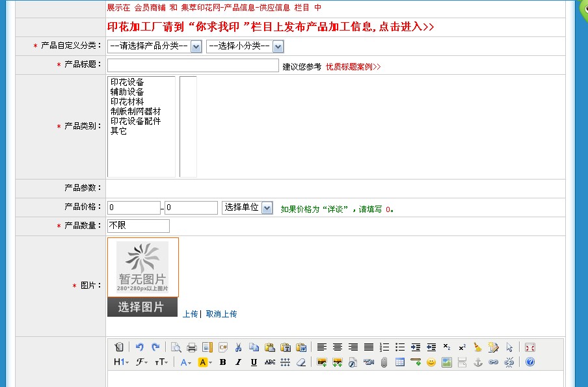Click the print icon in editor
This screenshot has height=387, width=588.
coord(192,347)
